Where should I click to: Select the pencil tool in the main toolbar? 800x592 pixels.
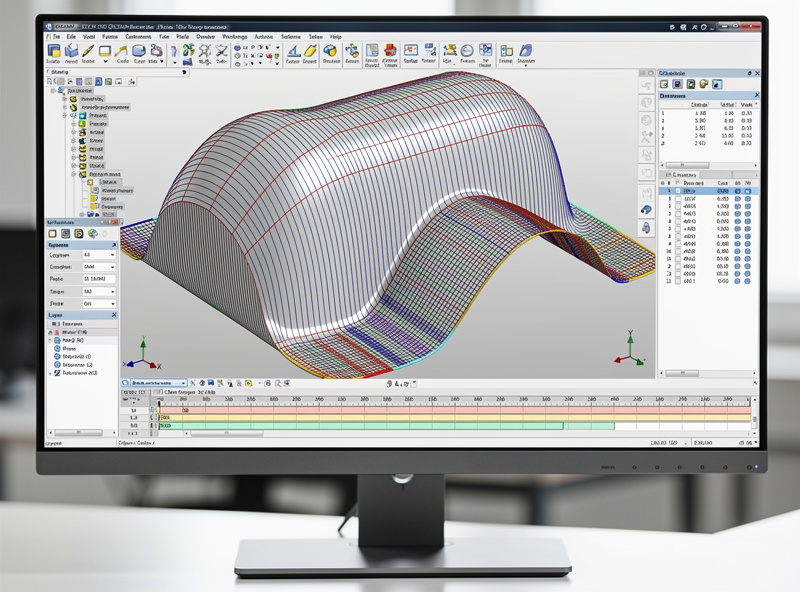[x=88, y=51]
